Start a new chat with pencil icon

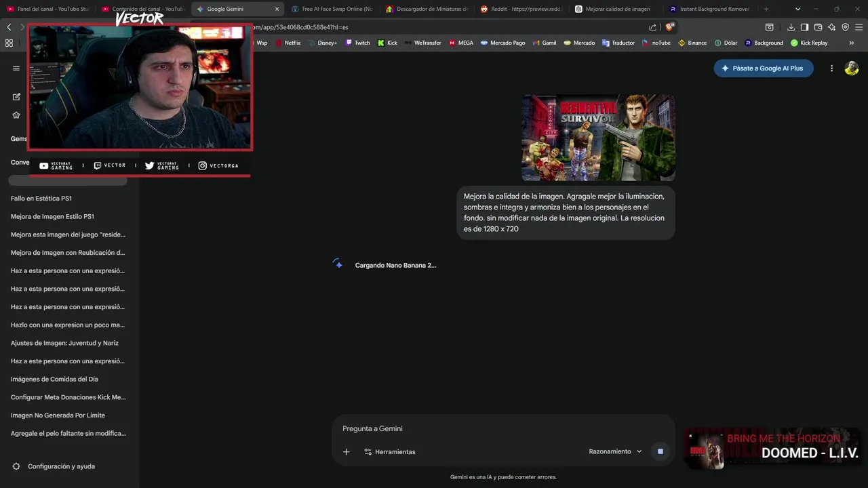(x=16, y=97)
